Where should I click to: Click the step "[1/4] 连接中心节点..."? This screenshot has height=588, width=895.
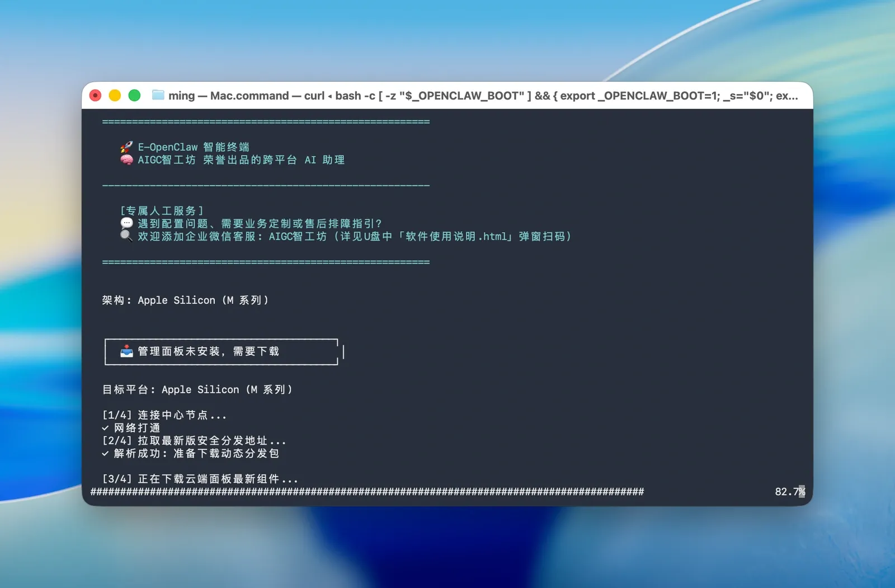point(164,415)
